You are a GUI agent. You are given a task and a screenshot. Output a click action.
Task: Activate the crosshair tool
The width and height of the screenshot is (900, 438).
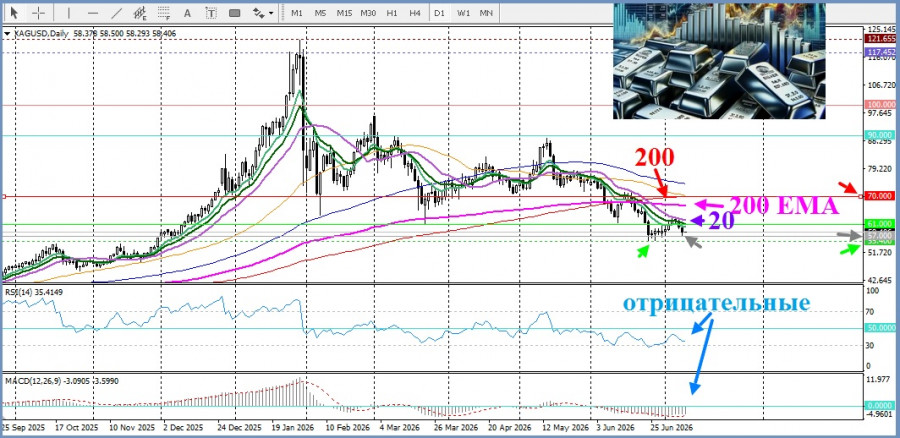pos(38,13)
